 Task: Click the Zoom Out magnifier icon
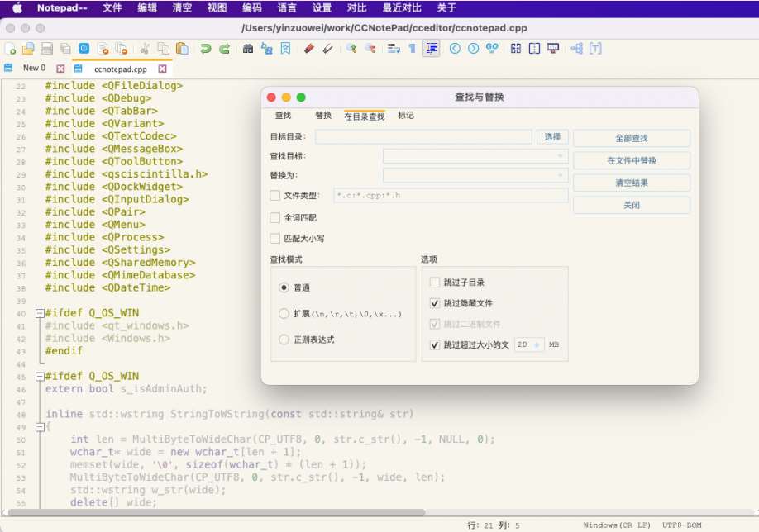point(370,49)
